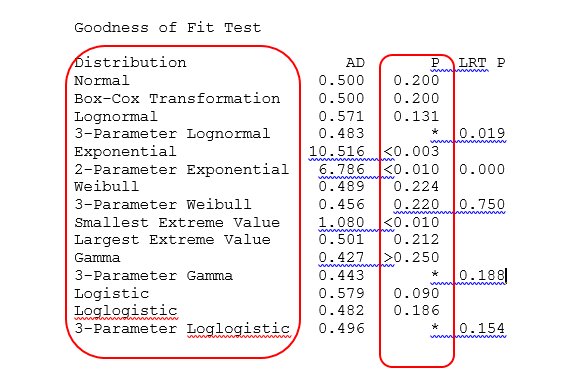
Task: Click the 3-Parameter Gamma LRT value 0.188
Action: click(482, 275)
